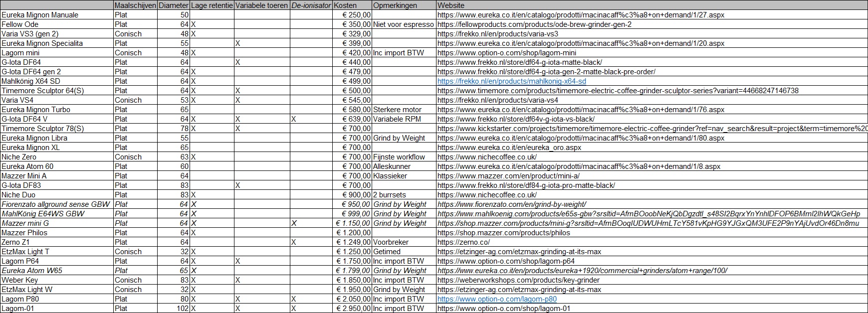Select the Opmerkingen column header
This screenshot has width=868, height=313.
click(405, 5)
